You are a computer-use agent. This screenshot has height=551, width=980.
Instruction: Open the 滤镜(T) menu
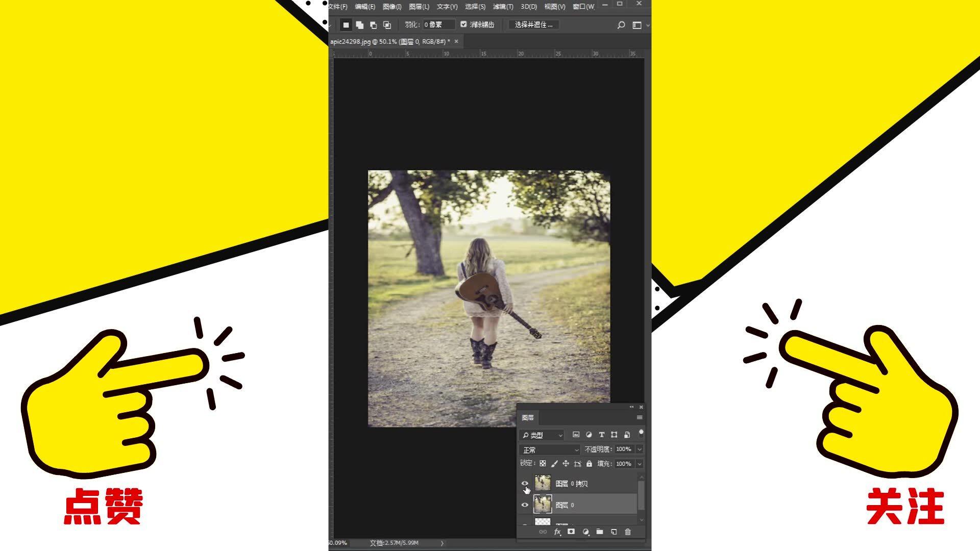coord(503,7)
